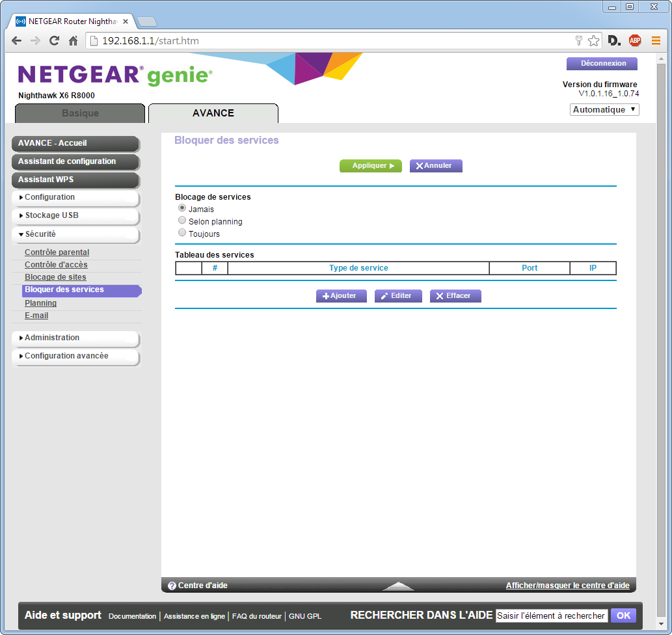Image resolution: width=672 pixels, height=635 pixels.
Task: Open Contrôle parental in the sidebar
Action: pos(57,252)
